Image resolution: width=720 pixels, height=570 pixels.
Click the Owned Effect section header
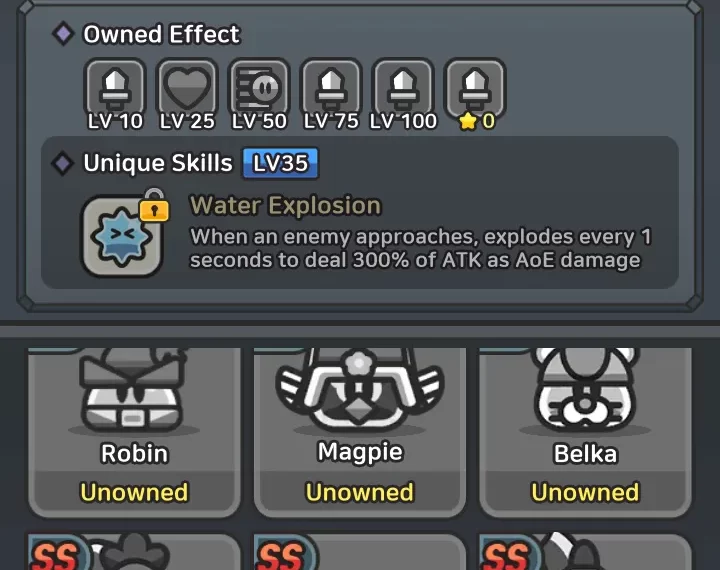(161, 34)
